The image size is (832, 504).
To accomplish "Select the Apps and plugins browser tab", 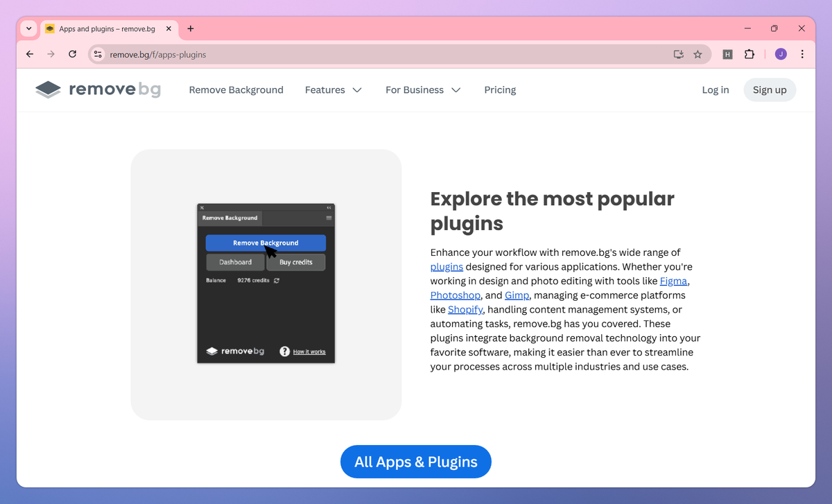I will tap(109, 28).
